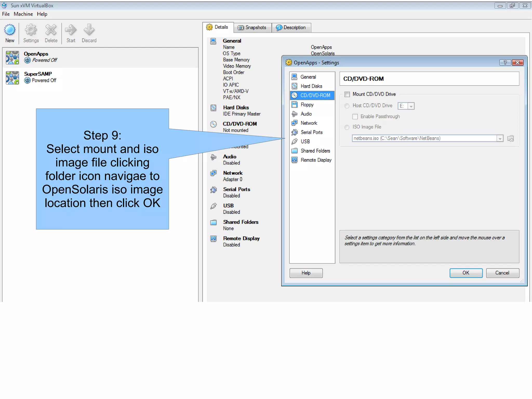
Task: Click the Shared Folders heading in Details pane
Action: [241, 222]
